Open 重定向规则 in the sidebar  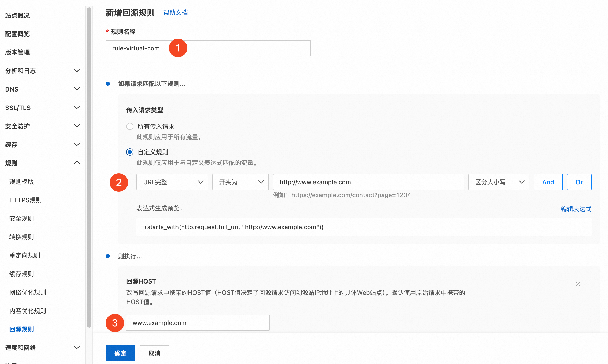[x=25, y=255]
